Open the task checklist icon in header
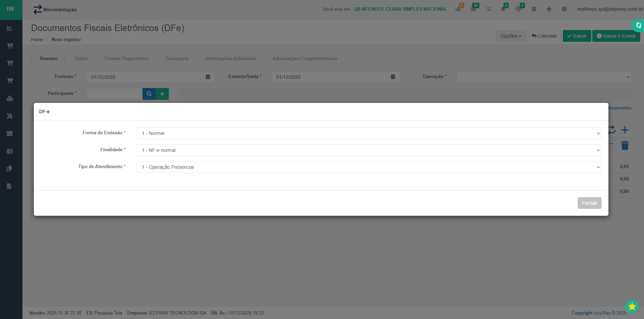Screen dimensions: 644x319 coord(488,9)
